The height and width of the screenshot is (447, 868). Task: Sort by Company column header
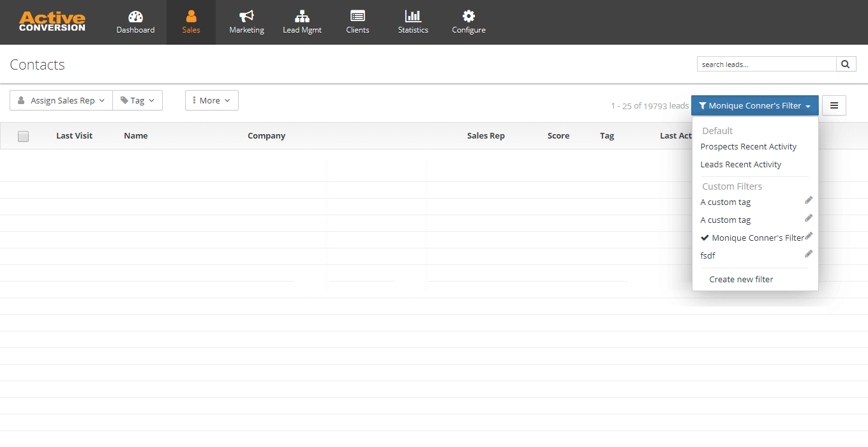266,136
